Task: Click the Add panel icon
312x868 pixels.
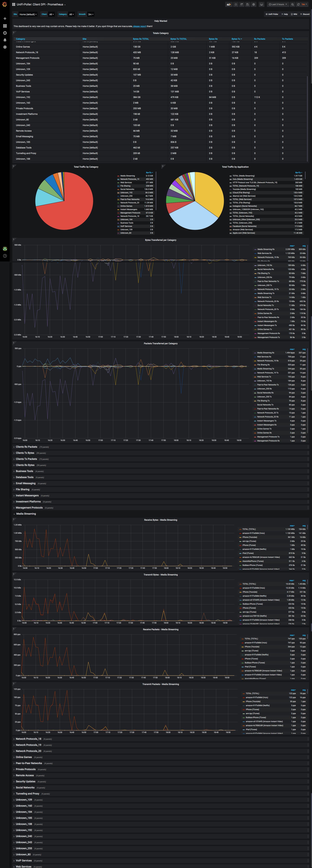Action: coord(229,4)
